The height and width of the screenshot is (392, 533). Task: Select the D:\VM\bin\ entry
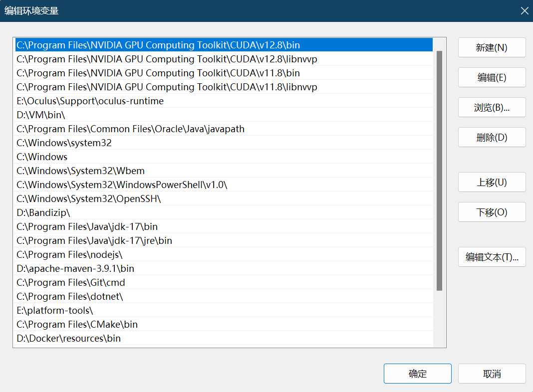click(224, 115)
